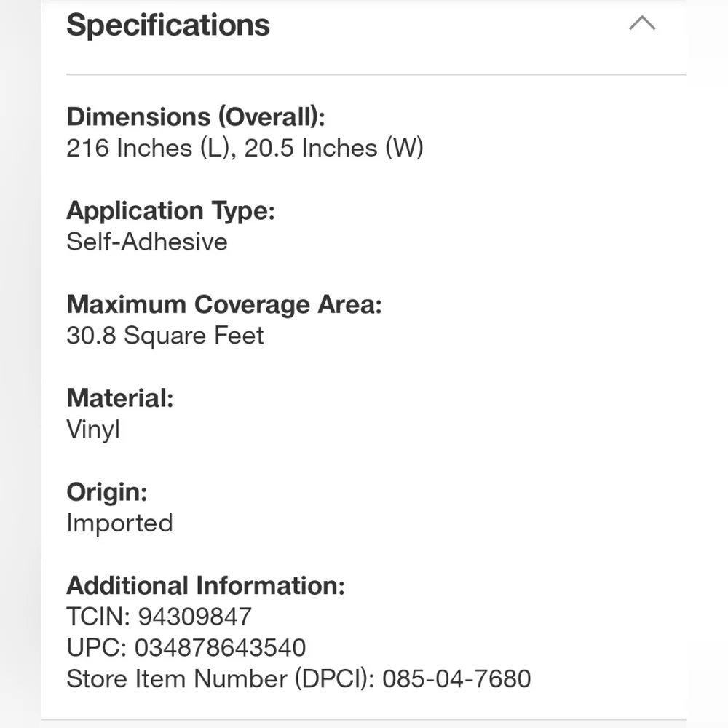Viewport: 728px width, 728px height.
Task: Select the Origin label
Action: pyautogui.click(x=107, y=492)
